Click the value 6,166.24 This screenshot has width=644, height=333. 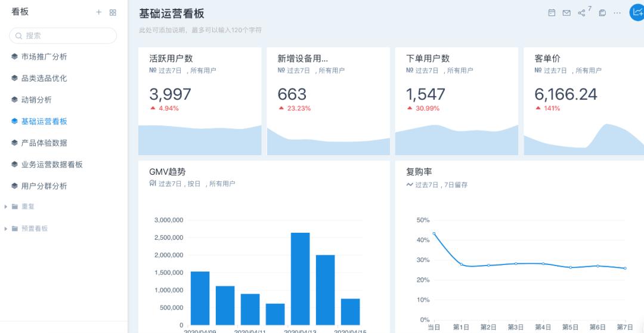coord(565,94)
